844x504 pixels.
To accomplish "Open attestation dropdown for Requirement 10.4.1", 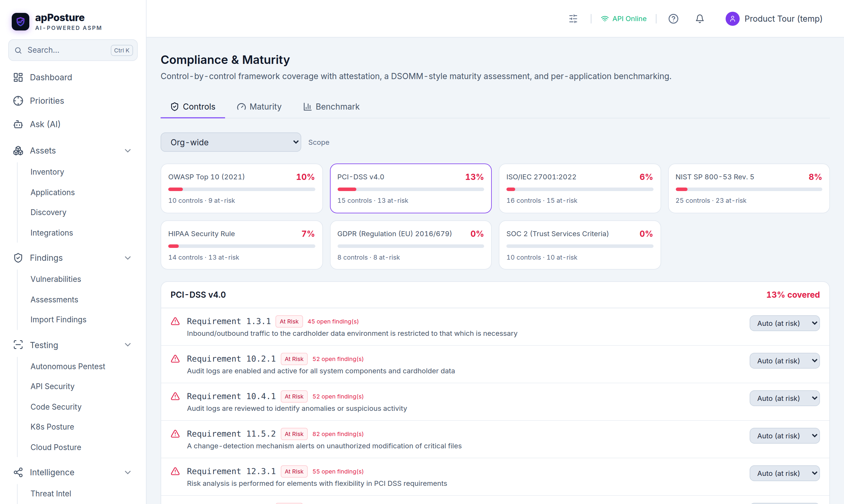I will tap(785, 398).
